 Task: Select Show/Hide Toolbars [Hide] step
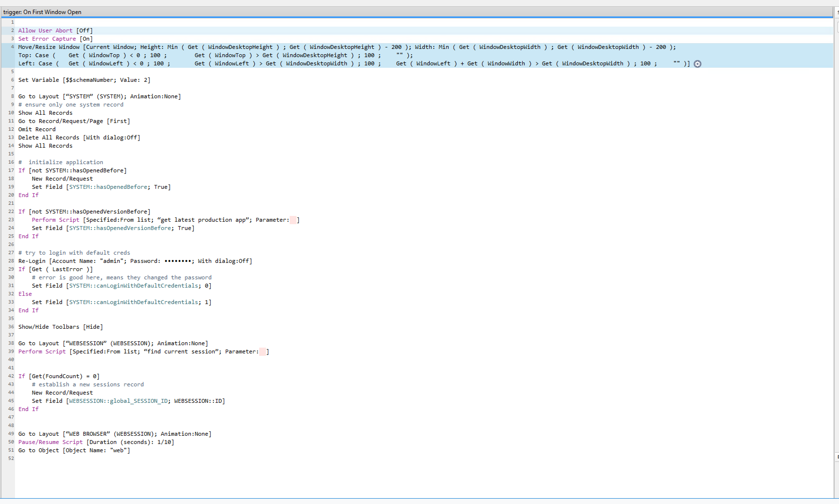pyautogui.click(x=61, y=327)
